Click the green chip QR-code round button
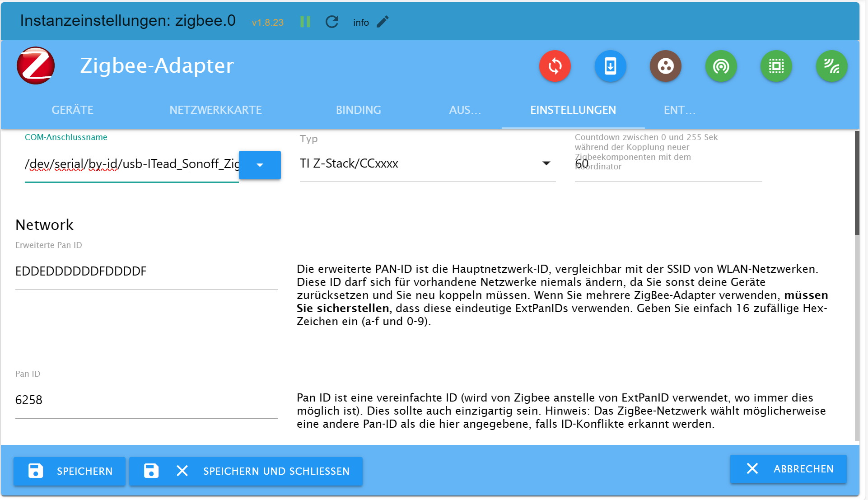 776,66
